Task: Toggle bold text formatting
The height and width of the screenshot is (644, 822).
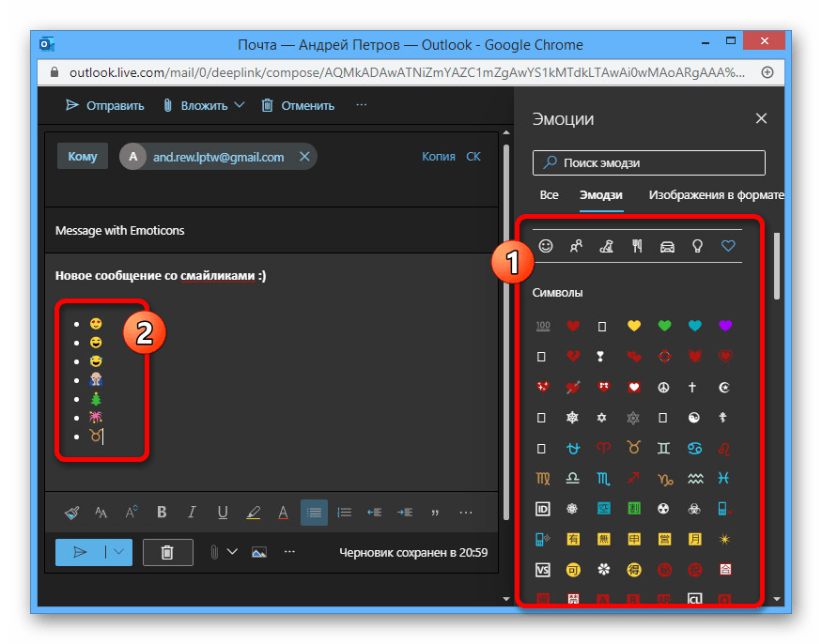Action: (162, 513)
